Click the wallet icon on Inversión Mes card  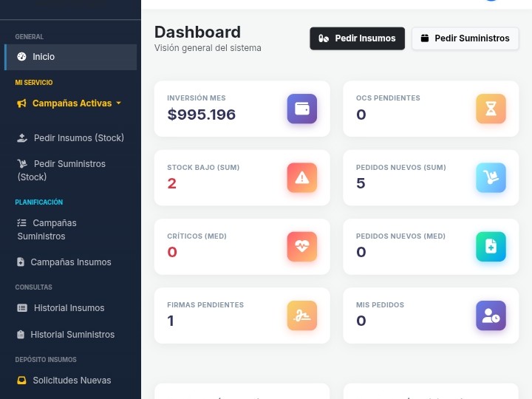click(301, 109)
